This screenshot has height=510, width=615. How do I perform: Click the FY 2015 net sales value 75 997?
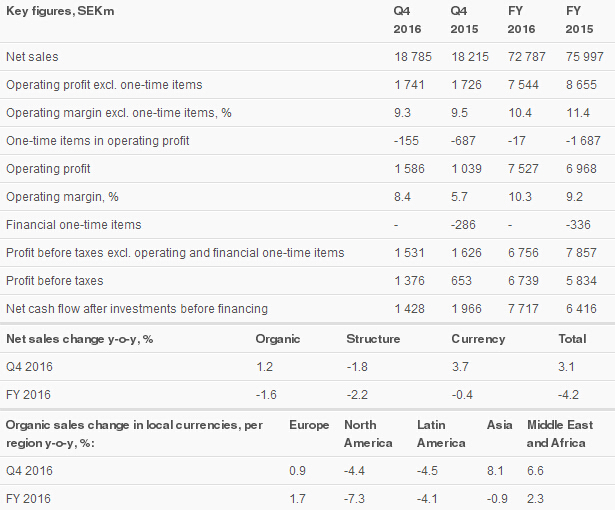pos(585,57)
